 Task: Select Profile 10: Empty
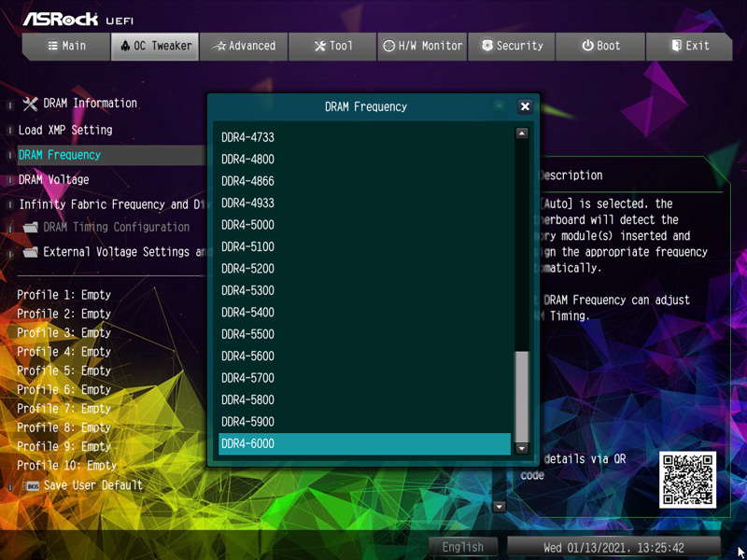tap(66, 465)
